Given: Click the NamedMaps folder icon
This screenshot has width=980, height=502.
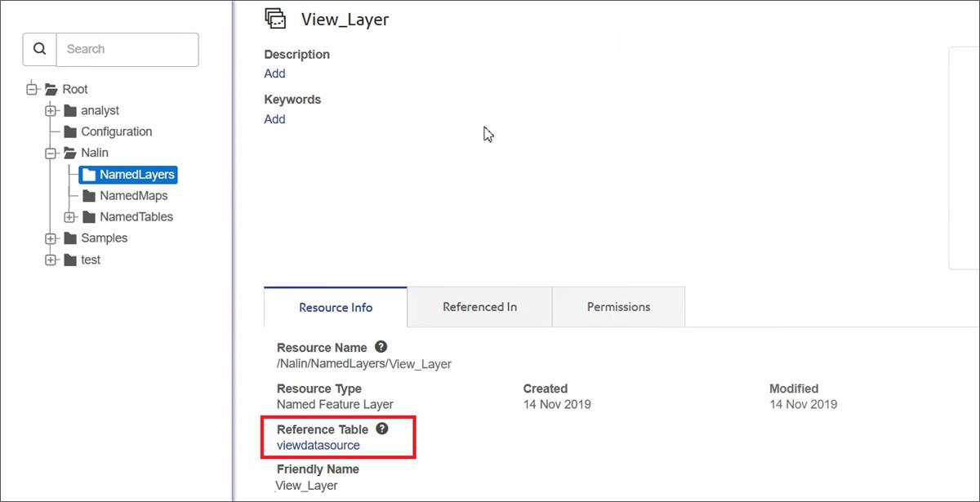Looking at the screenshot, I should [88, 195].
